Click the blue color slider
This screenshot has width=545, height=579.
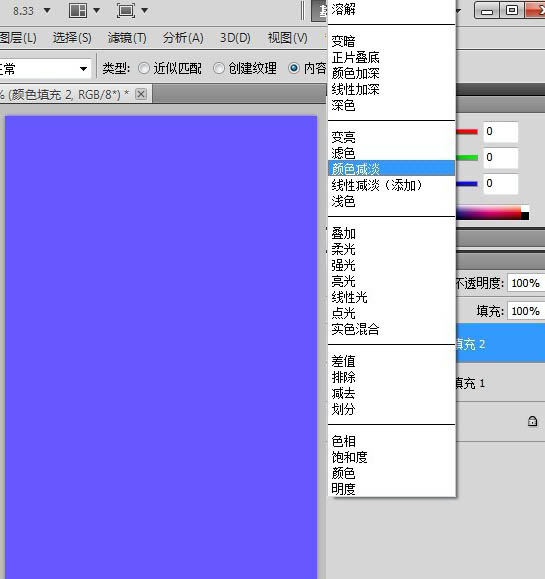[467, 184]
